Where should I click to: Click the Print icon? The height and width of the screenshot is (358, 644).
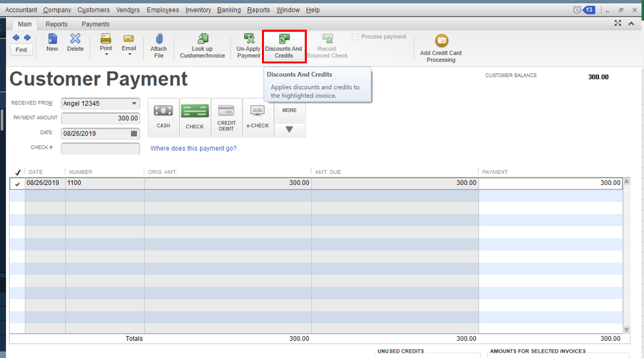pos(106,38)
